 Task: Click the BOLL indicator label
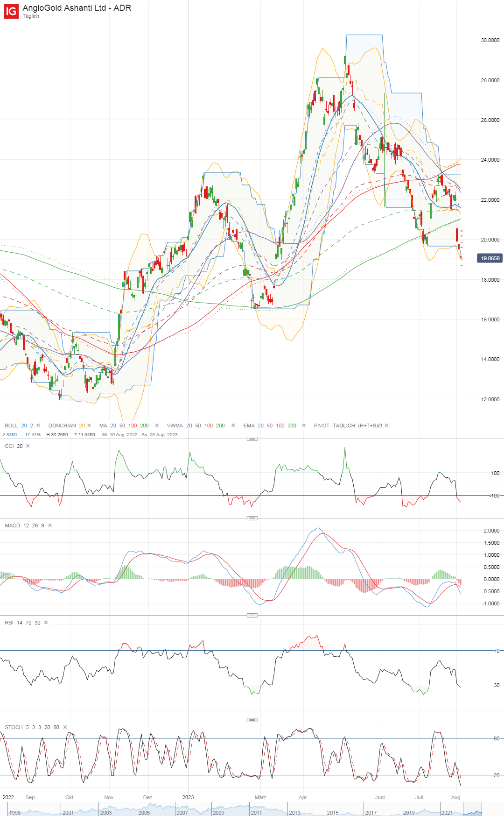tap(11, 426)
